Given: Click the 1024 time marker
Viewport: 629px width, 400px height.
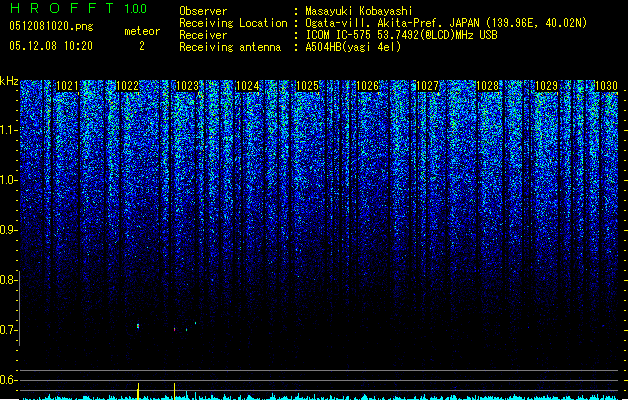Looking at the screenshot, I should [248, 86].
